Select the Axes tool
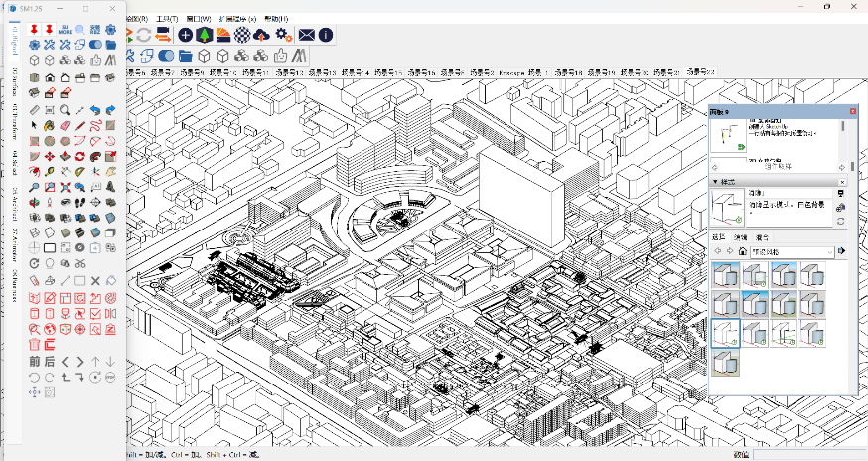The height and width of the screenshot is (461, 868). point(95,172)
